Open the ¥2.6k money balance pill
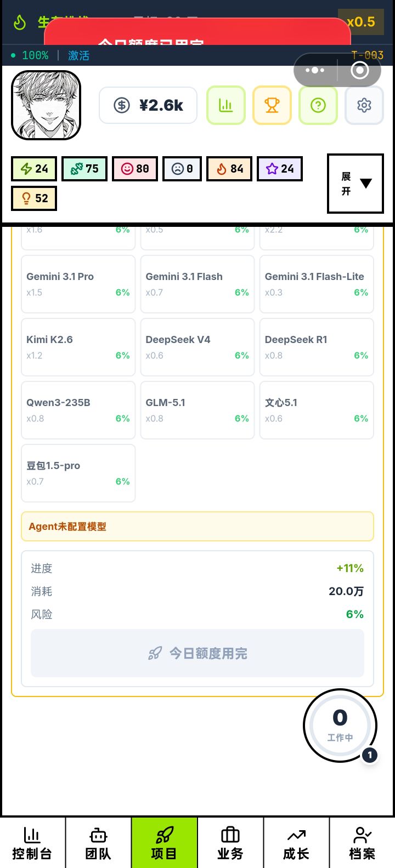 click(x=148, y=105)
